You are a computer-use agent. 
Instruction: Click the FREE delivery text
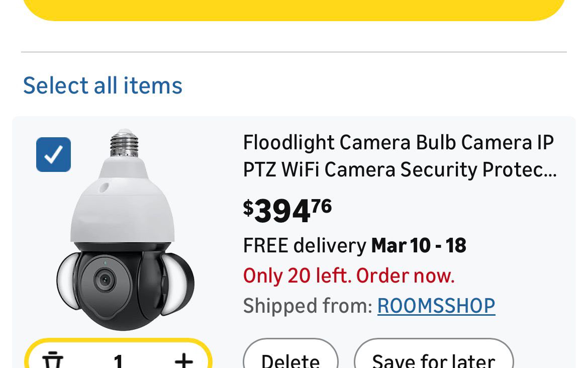coord(305,246)
